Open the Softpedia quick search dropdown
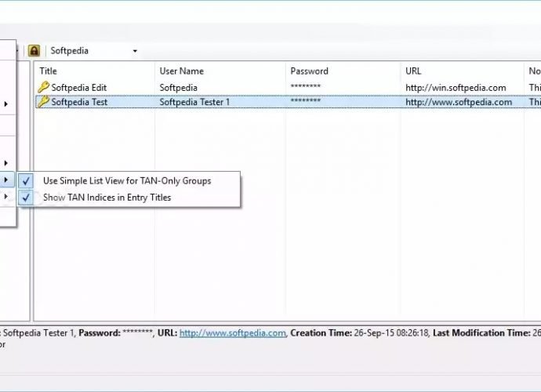541x392 pixels. (x=135, y=51)
